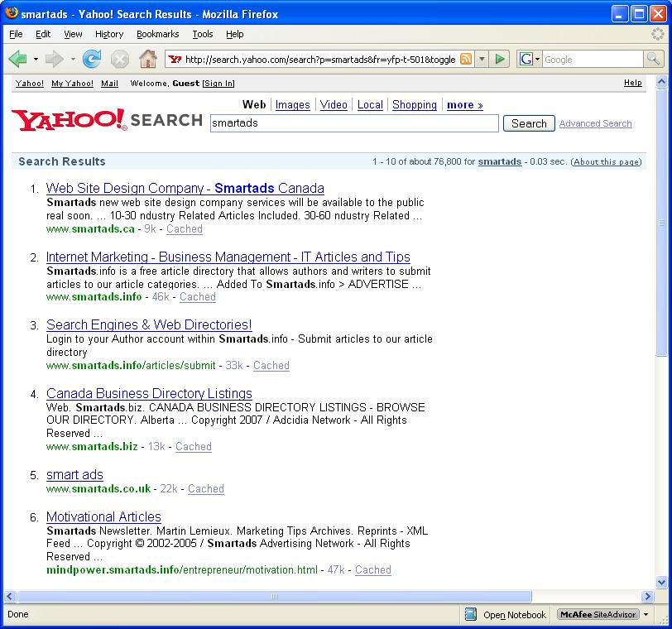The image size is (672, 629).
Task: Click the Yahoo favicon in address bar
Action: [175, 59]
